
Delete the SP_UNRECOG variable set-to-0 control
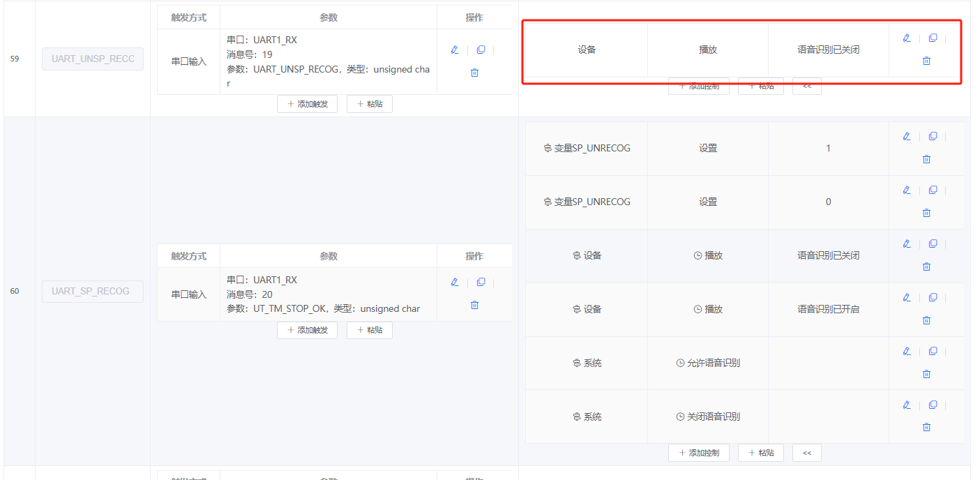tap(926, 212)
